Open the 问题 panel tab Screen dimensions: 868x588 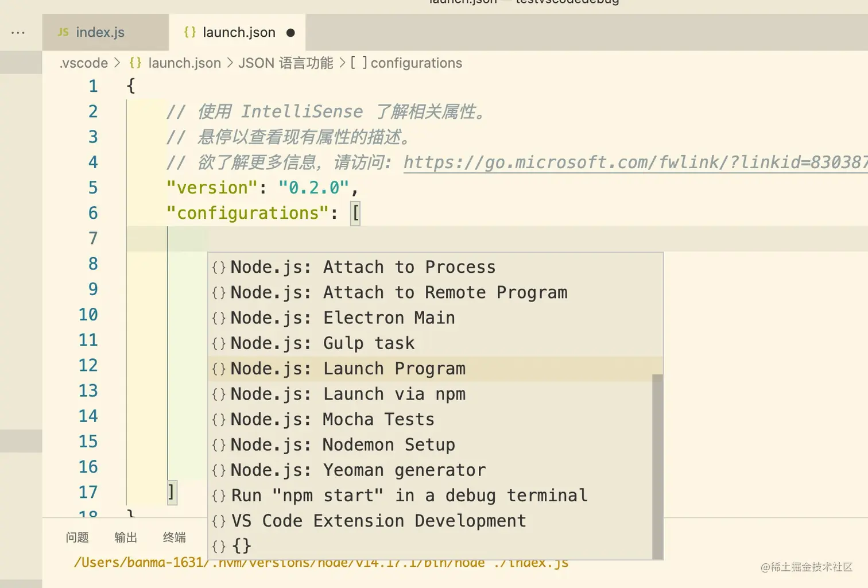point(77,537)
